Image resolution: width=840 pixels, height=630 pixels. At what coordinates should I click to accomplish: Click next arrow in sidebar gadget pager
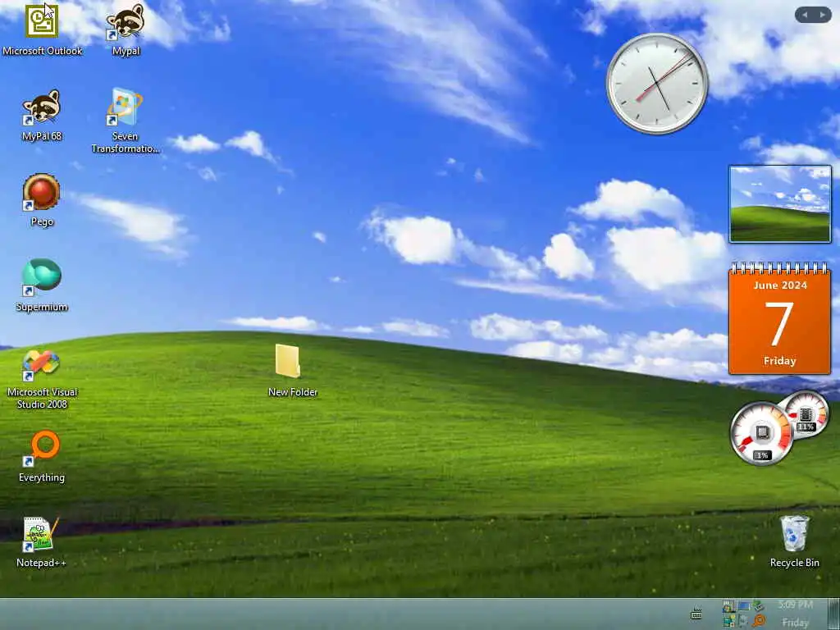coord(822,15)
